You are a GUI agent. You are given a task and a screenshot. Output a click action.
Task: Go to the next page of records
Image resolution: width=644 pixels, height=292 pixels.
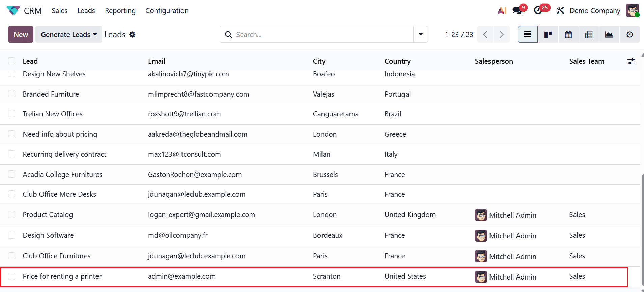coord(502,34)
